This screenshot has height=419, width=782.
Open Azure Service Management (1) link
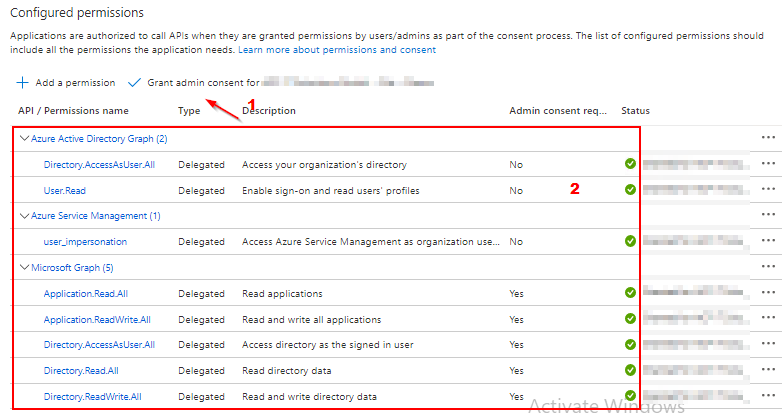pyautogui.click(x=96, y=216)
